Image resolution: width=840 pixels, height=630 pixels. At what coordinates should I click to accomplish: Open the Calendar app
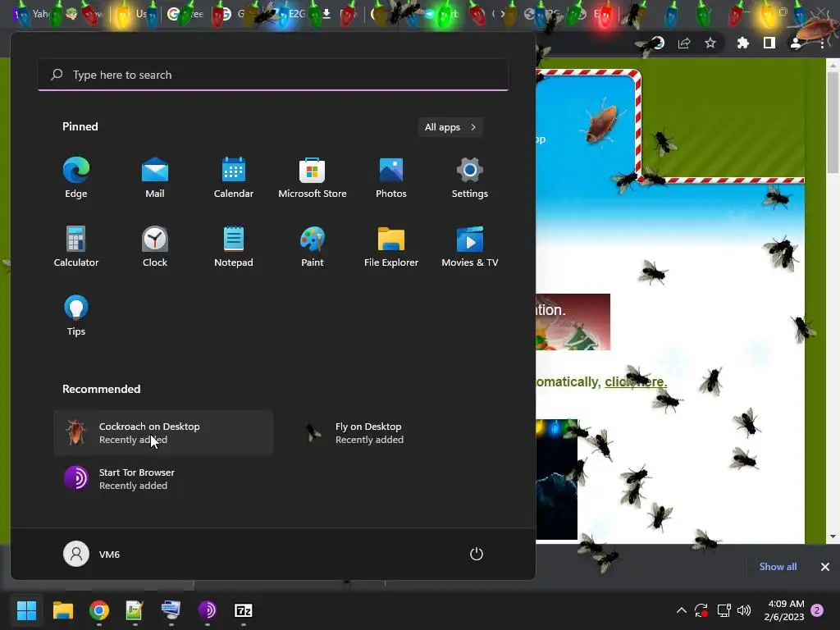click(x=234, y=178)
